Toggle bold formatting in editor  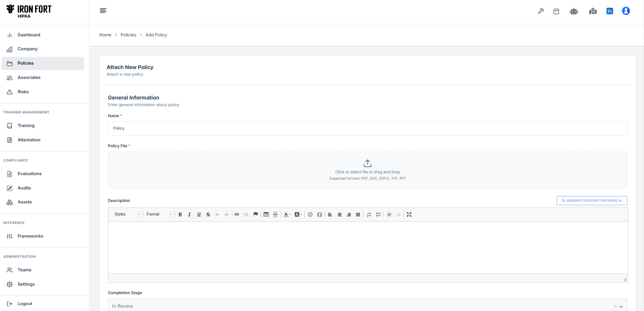(x=180, y=214)
